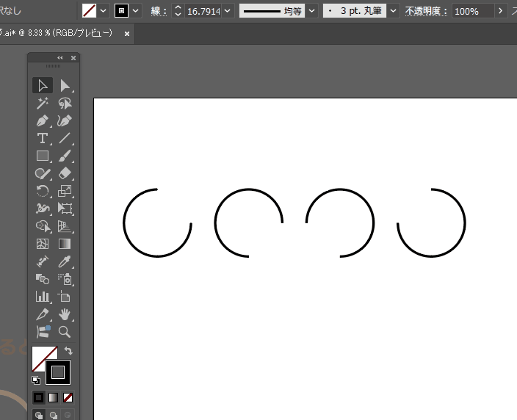Viewport: 517px width, 420px height.
Task: Select the Slice tool
Action: point(43,314)
